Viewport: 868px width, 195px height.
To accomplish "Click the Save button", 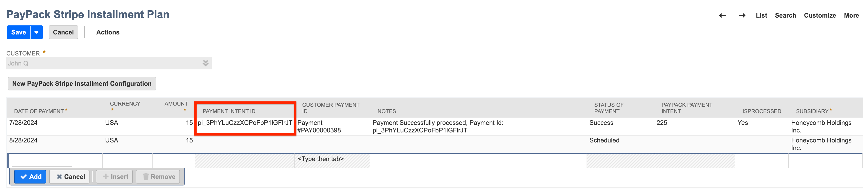I will click(x=18, y=32).
